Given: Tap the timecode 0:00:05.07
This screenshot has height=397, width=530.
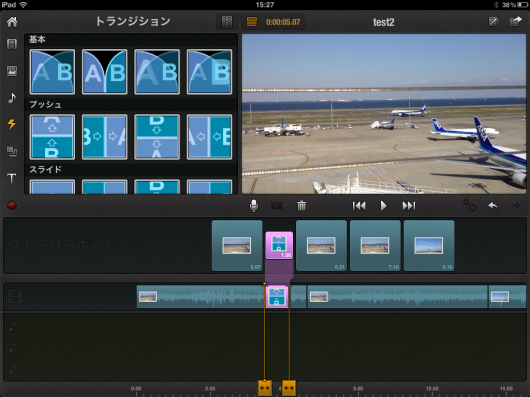Looking at the screenshot, I should coord(283,22).
